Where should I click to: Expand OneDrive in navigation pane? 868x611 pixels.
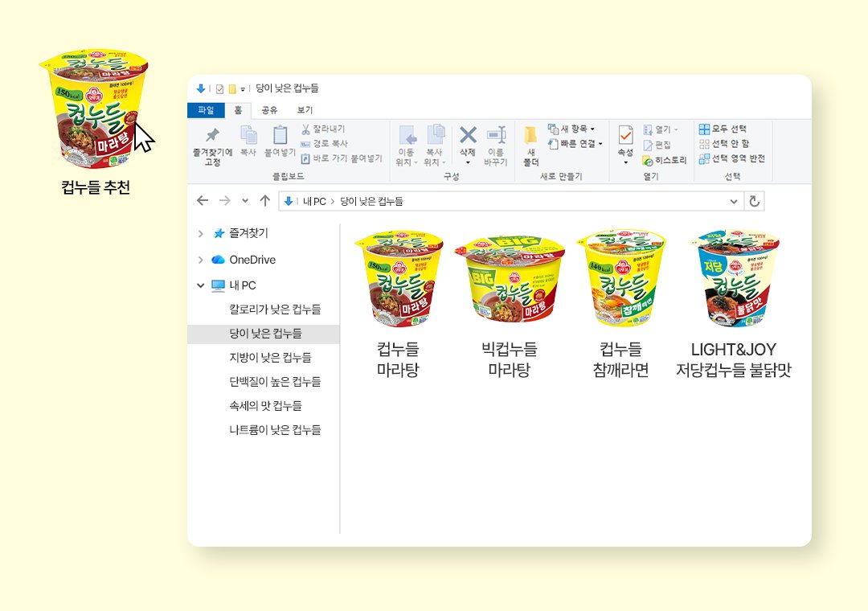click(200, 260)
